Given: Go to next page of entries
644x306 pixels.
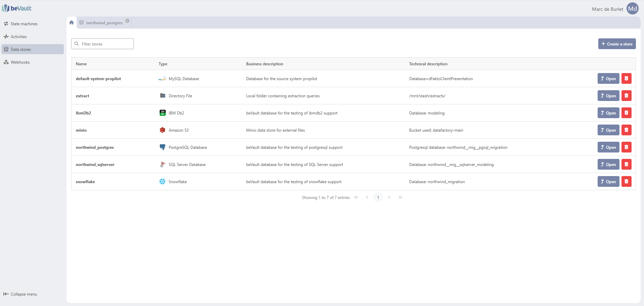Looking at the screenshot, I should coord(389,197).
